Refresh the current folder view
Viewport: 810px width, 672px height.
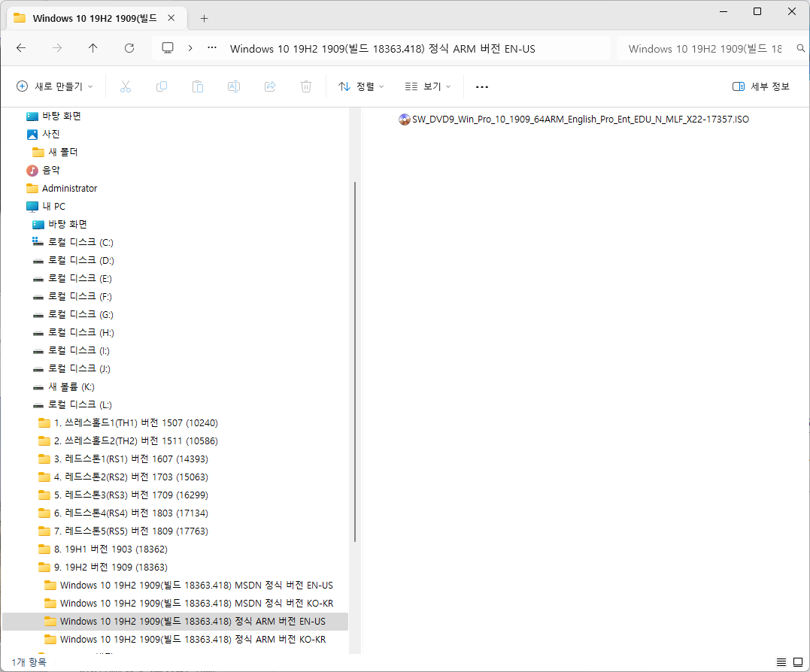129,48
